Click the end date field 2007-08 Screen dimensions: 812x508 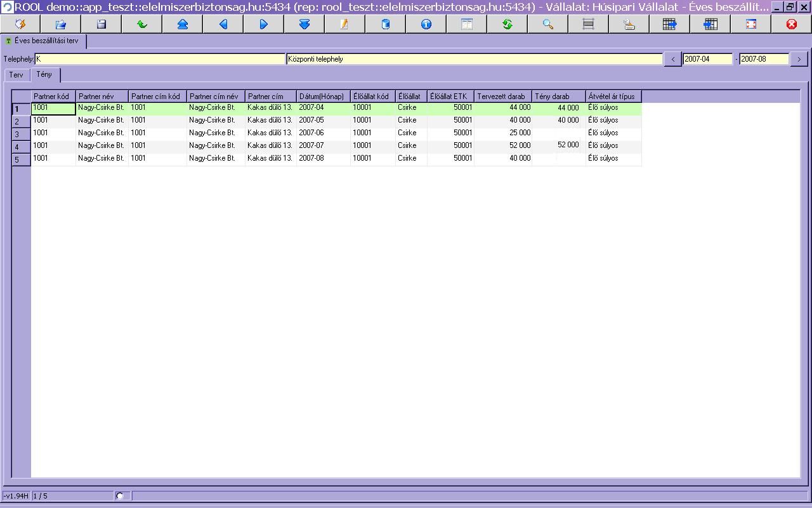pos(764,59)
